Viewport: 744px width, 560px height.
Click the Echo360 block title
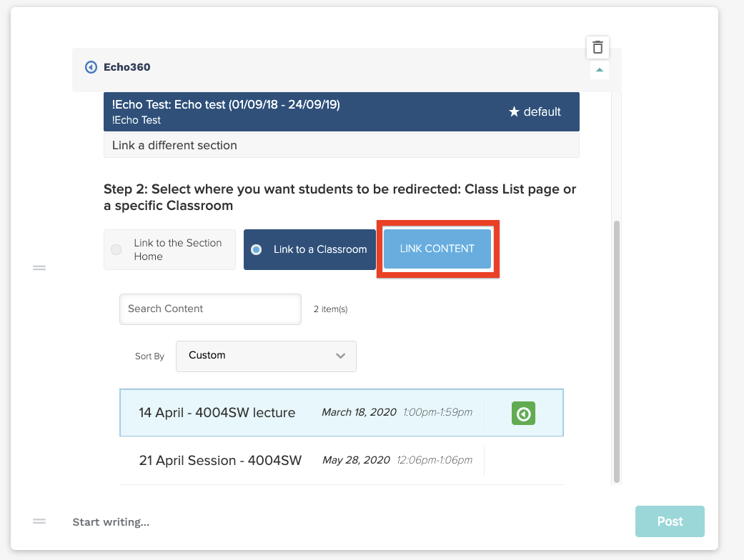[x=127, y=67]
